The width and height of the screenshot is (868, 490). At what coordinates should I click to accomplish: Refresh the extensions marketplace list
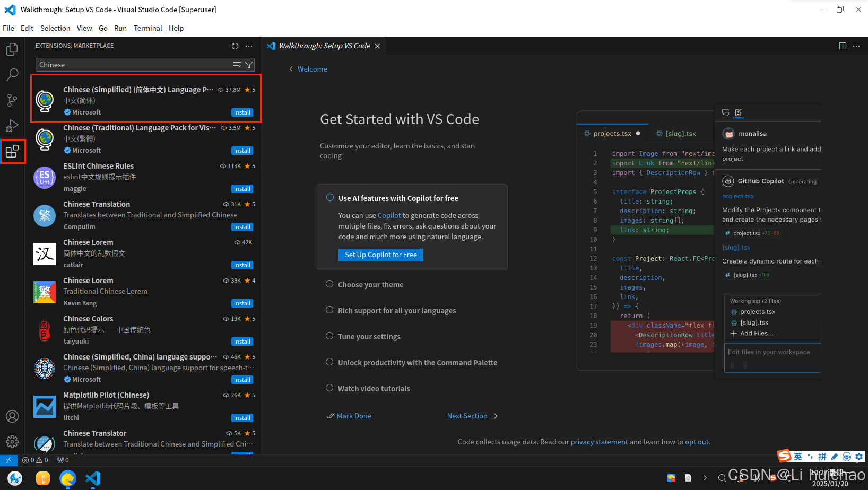coord(235,46)
